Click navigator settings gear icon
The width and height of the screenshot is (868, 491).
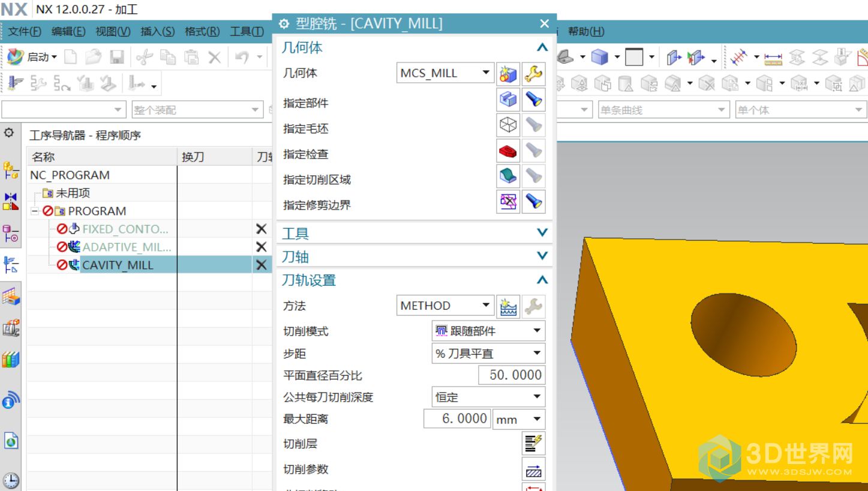pyautogui.click(x=9, y=132)
